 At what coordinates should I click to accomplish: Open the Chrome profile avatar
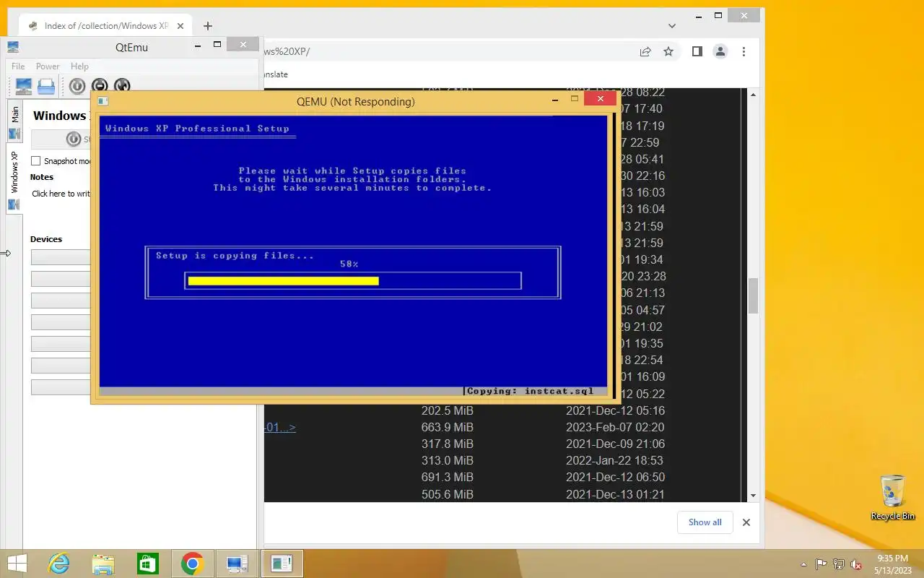720,51
